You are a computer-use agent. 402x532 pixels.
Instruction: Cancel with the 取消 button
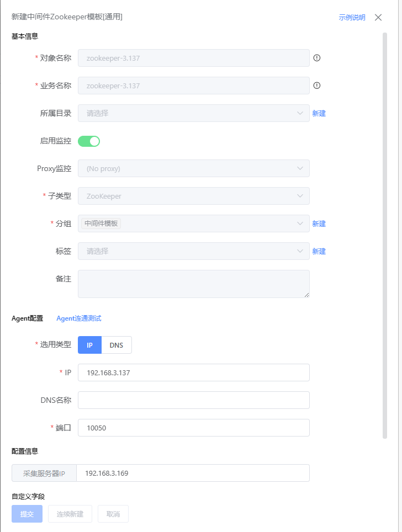coord(113,514)
